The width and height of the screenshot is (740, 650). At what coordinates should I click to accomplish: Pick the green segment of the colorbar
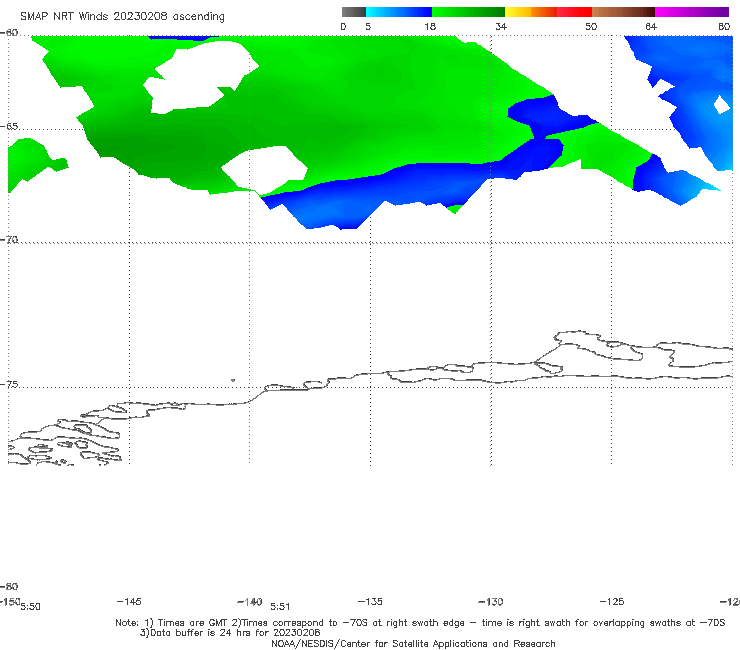(468, 12)
